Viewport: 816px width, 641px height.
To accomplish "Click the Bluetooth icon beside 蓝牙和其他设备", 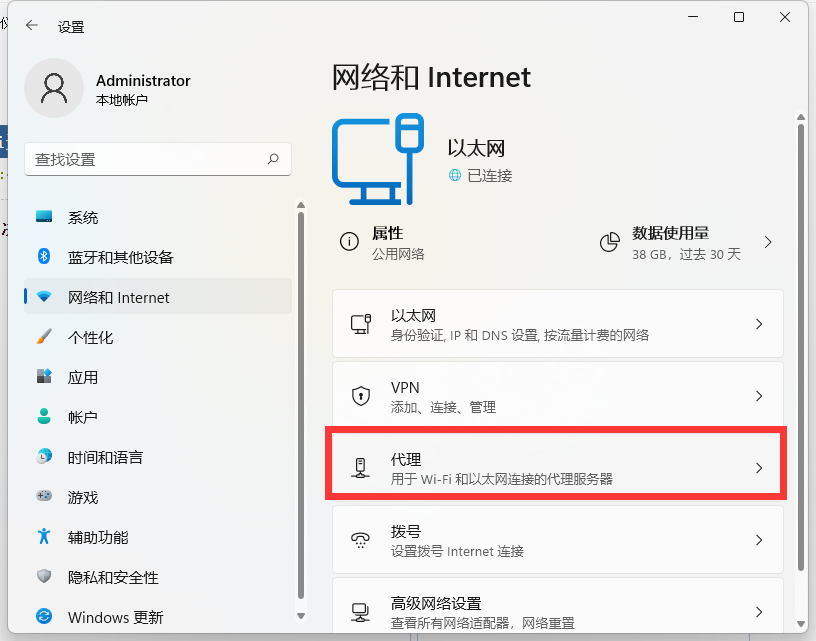I will [x=44, y=256].
